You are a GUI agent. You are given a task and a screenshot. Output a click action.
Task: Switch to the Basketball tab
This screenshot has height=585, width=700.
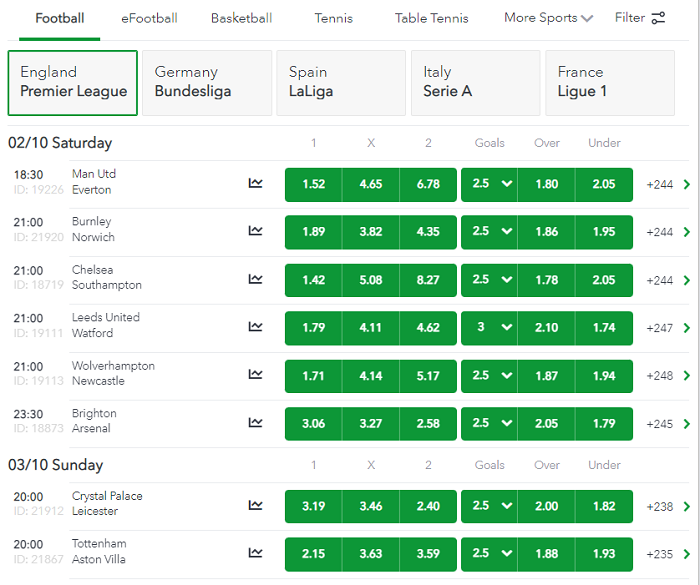(x=241, y=18)
